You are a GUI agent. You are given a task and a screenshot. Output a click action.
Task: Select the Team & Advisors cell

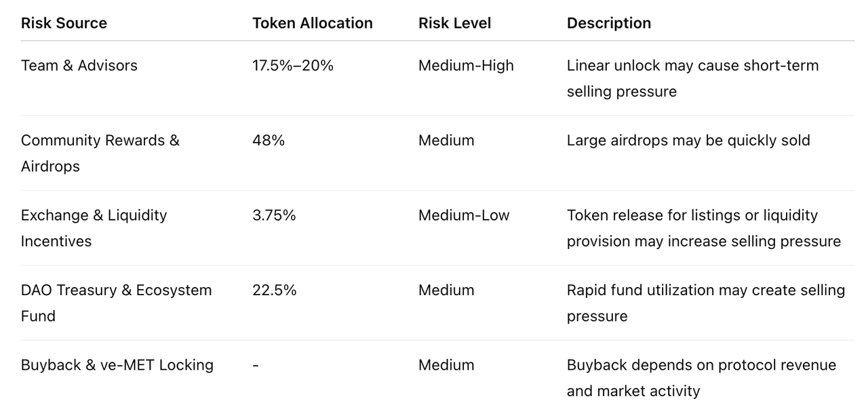[79, 66]
